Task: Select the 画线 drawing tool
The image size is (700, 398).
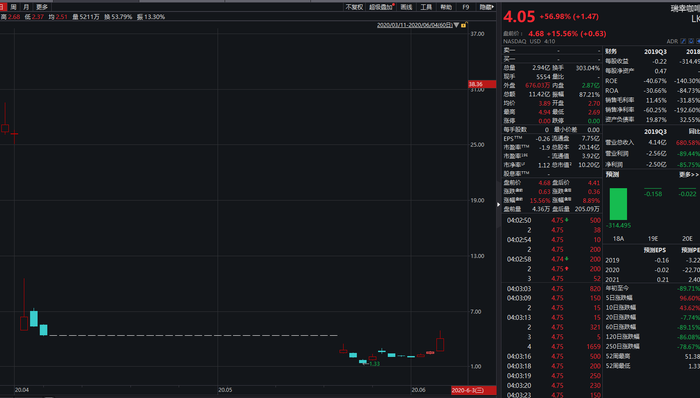Action: click(406, 7)
